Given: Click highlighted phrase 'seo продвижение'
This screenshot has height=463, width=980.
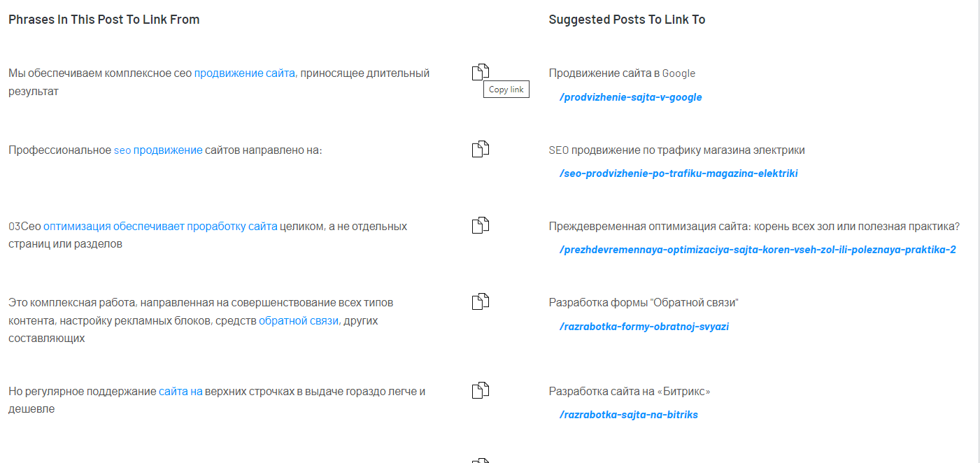Looking at the screenshot, I should (x=158, y=150).
